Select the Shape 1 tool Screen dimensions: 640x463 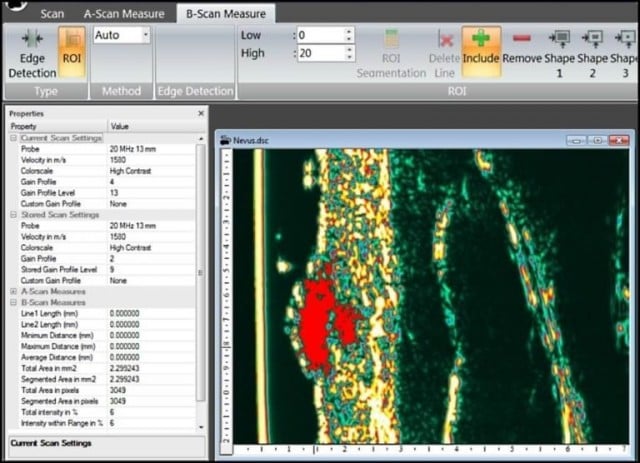[559, 54]
